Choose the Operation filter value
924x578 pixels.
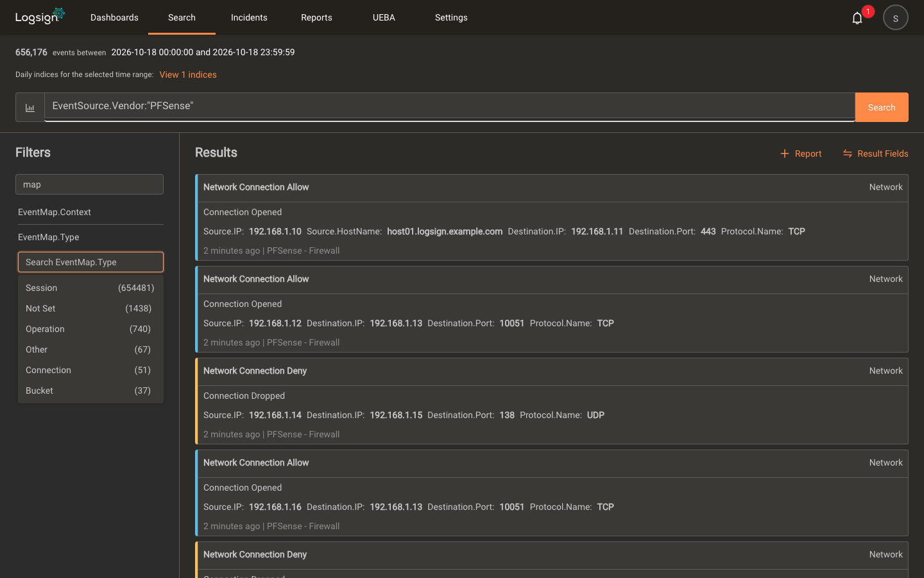pos(90,329)
